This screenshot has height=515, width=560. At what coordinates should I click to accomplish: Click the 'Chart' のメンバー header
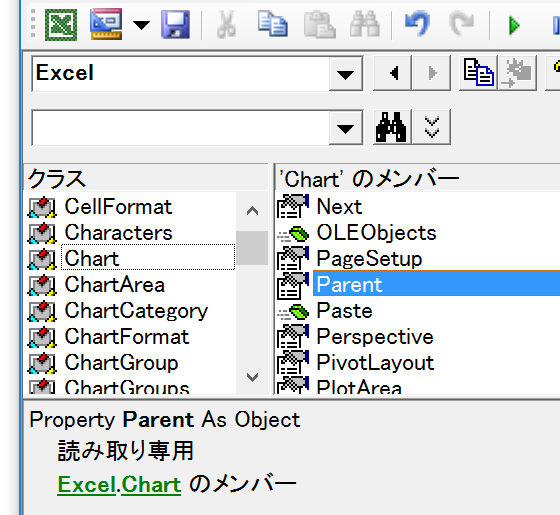pos(418,178)
